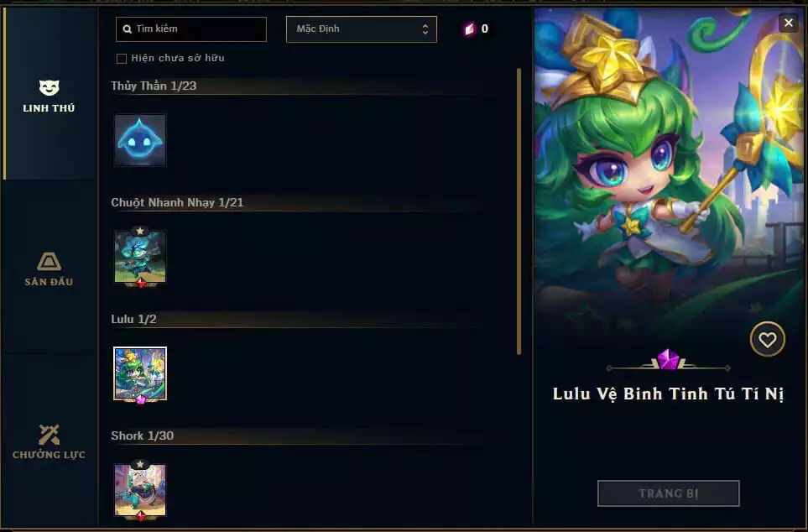
Task: Enable Hiện chưa sở hữu checkbox
Action: pos(122,59)
